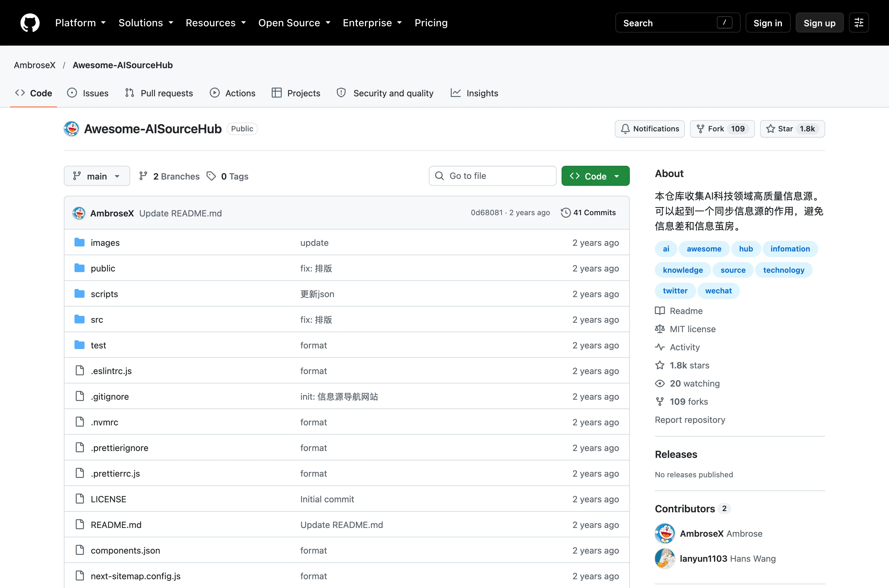Click the LICENSE file icon
The width and height of the screenshot is (889, 588).
click(x=80, y=499)
